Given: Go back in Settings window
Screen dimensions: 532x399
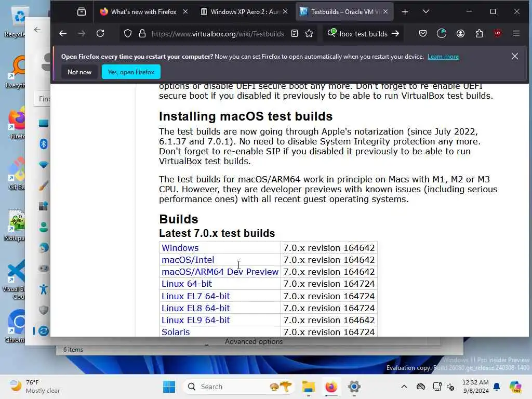Looking at the screenshot, I should (37, 30).
